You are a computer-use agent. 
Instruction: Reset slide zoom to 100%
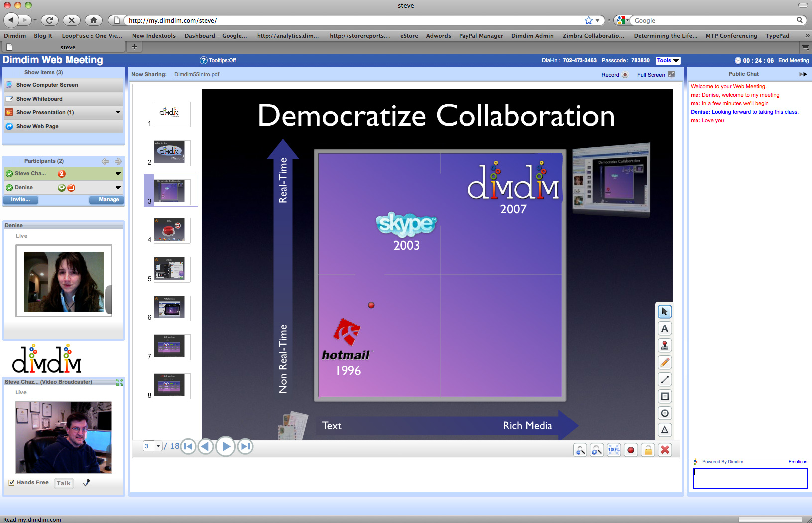point(614,450)
